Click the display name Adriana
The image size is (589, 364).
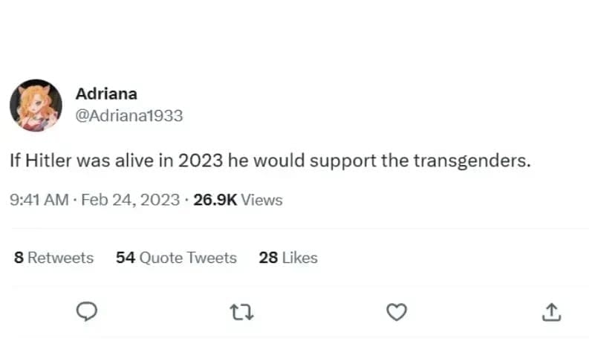[x=106, y=94]
